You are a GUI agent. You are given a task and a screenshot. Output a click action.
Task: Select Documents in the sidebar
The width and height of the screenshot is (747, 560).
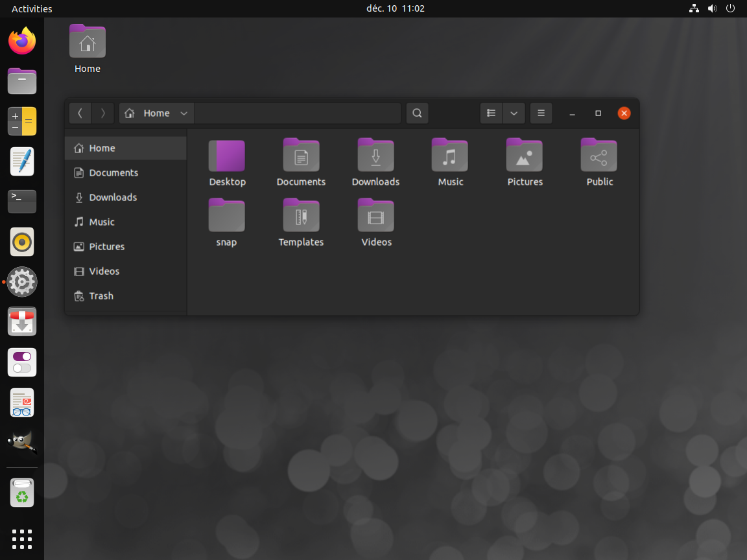point(126,173)
